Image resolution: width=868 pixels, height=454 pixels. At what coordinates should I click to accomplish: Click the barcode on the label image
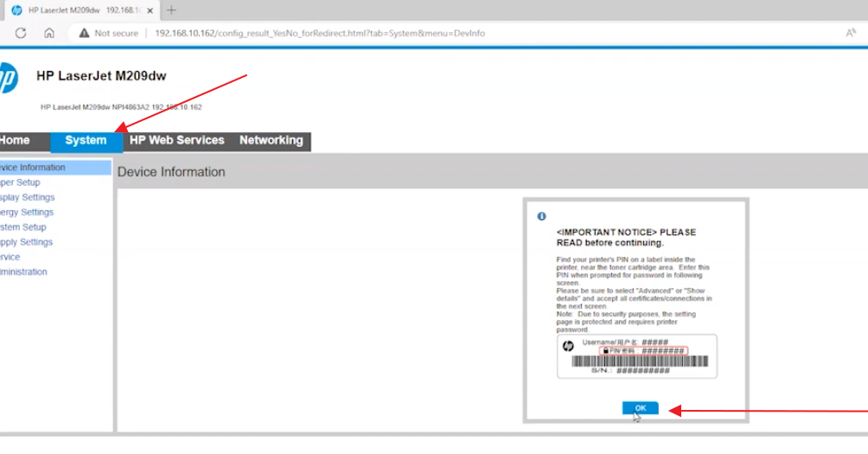640,361
